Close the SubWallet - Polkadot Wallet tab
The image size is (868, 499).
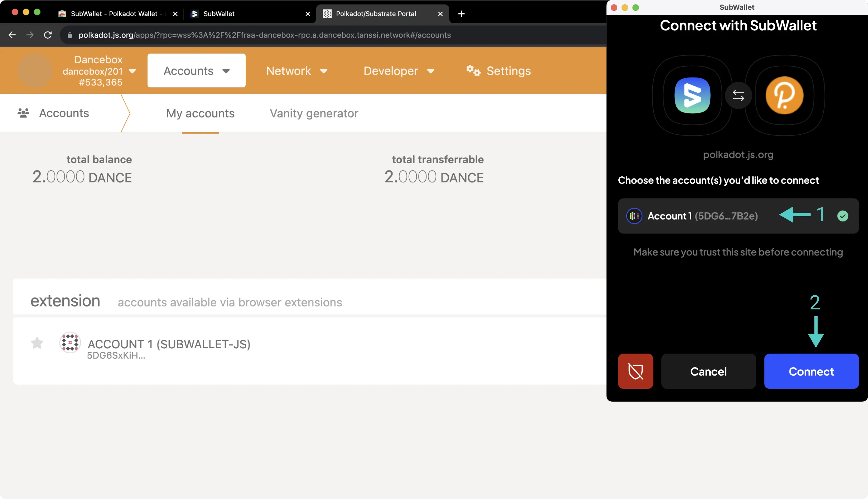[175, 14]
